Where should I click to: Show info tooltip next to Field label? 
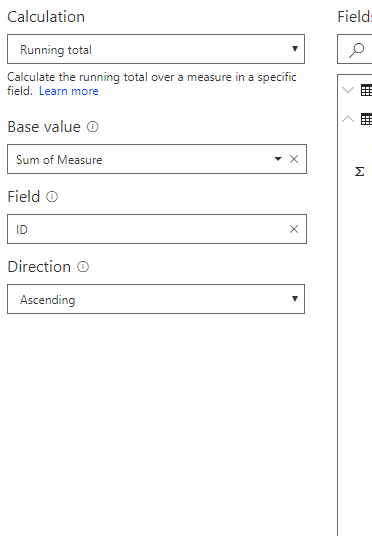[52, 197]
